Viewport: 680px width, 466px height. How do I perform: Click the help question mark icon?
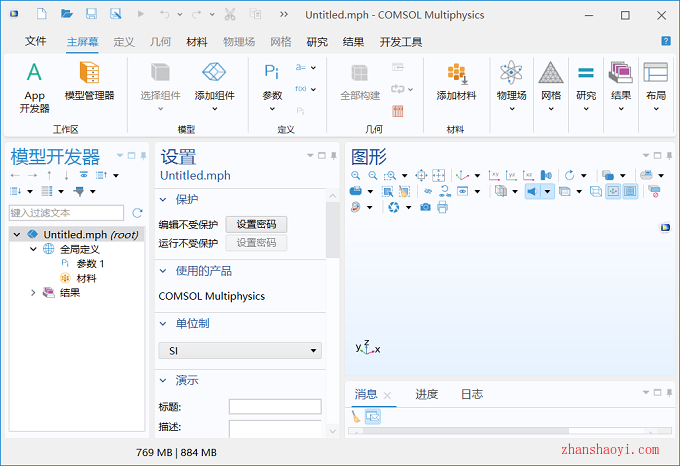click(666, 41)
